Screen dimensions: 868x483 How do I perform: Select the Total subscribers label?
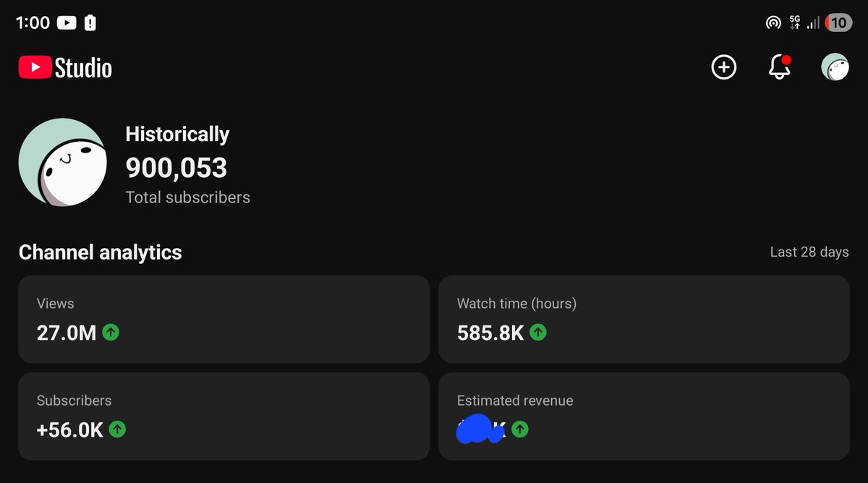tap(188, 197)
